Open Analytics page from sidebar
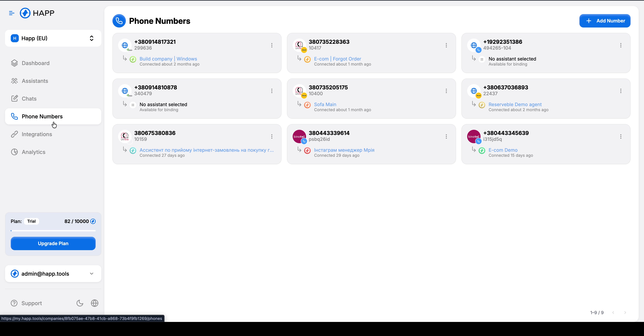The width and height of the screenshot is (644, 336). point(34,152)
